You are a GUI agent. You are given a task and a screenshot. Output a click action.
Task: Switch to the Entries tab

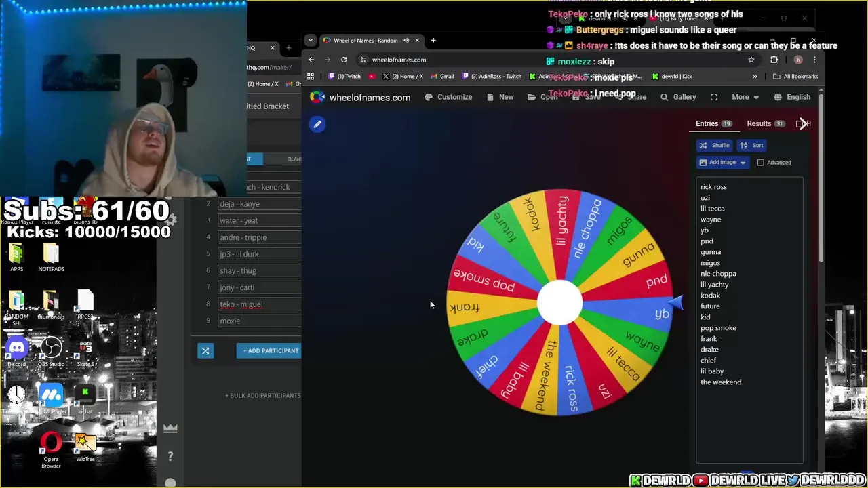click(x=713, y=124)
